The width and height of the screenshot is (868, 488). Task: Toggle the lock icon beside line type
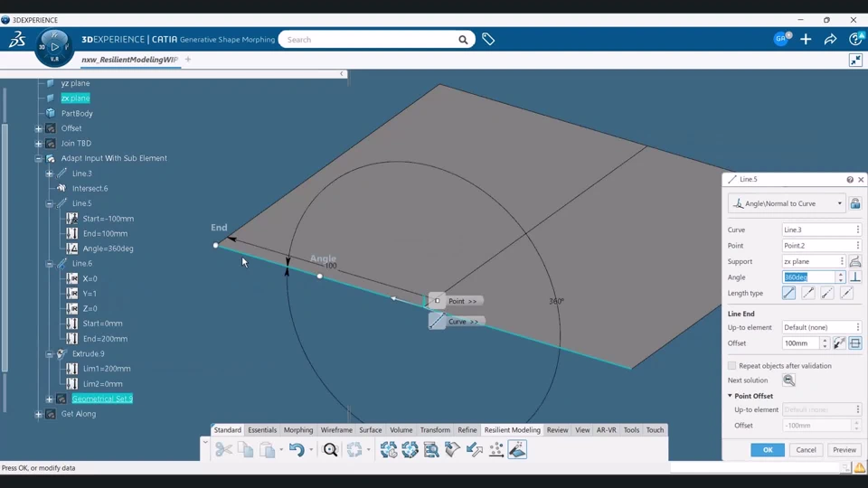coord(855,203)
